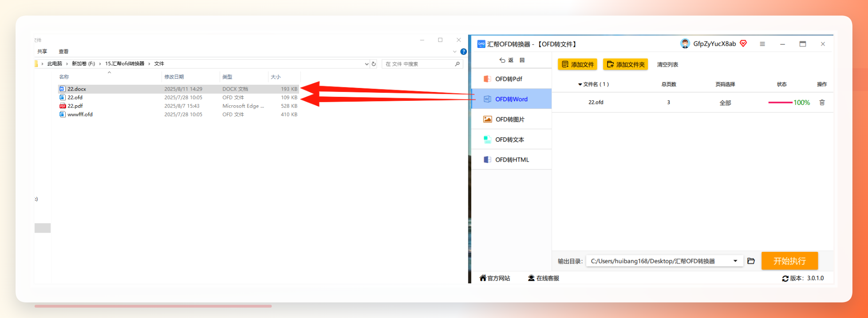Click the file icon of wwwfff.ofd

tap(62, 114)
